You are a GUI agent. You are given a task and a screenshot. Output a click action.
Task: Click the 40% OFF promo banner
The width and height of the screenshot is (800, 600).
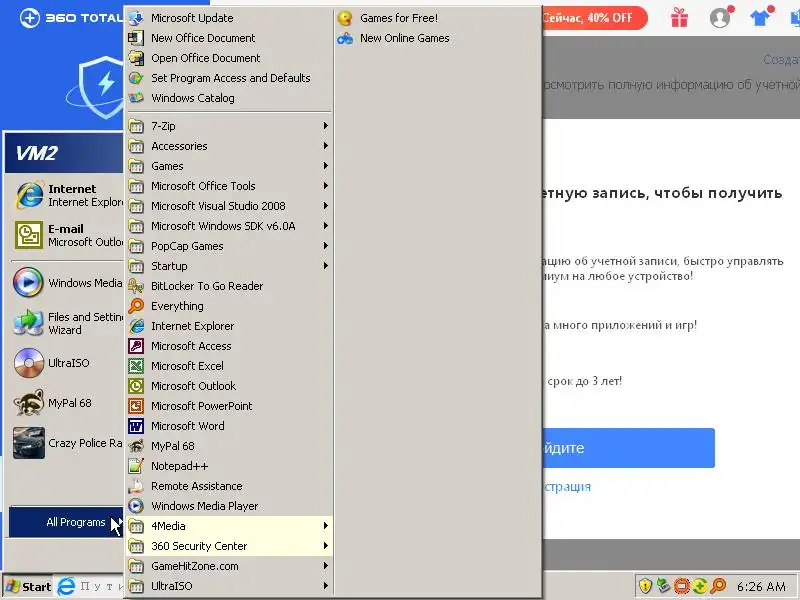[x=595, y=18]
